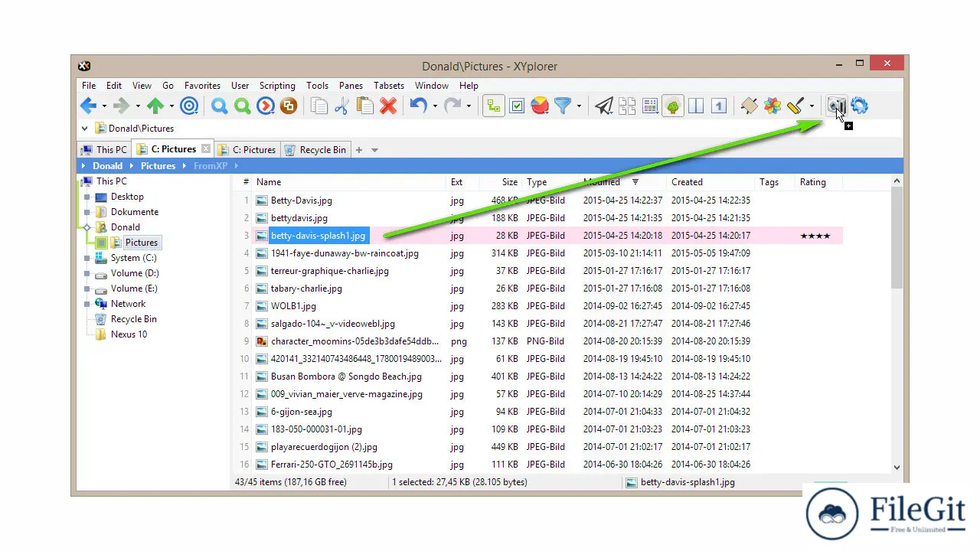The height and width of the screenshot is (551, 980).
Task: Click the four-pages icon in toolbar
Action: 627,106
